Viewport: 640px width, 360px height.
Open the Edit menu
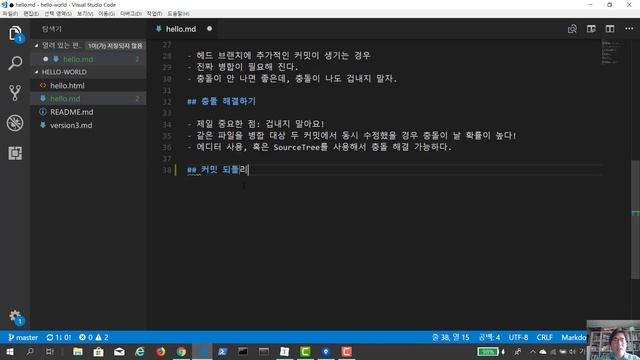(31, 14)
